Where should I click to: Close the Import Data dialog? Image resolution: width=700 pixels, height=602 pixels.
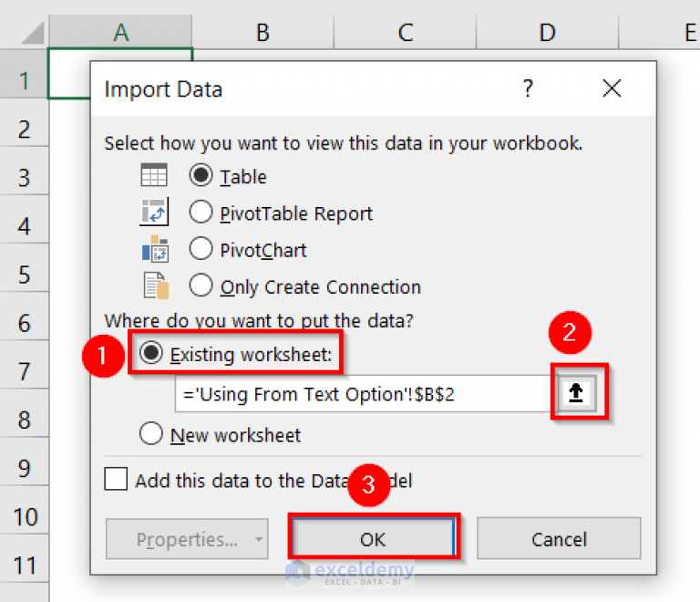pyautogui.click(x=612, y=88)
